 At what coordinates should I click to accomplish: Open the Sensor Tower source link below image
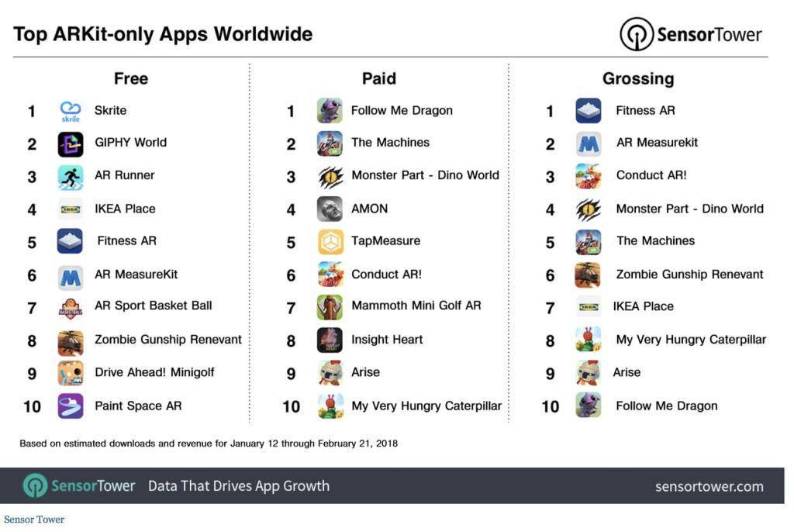tap(34, 520)
